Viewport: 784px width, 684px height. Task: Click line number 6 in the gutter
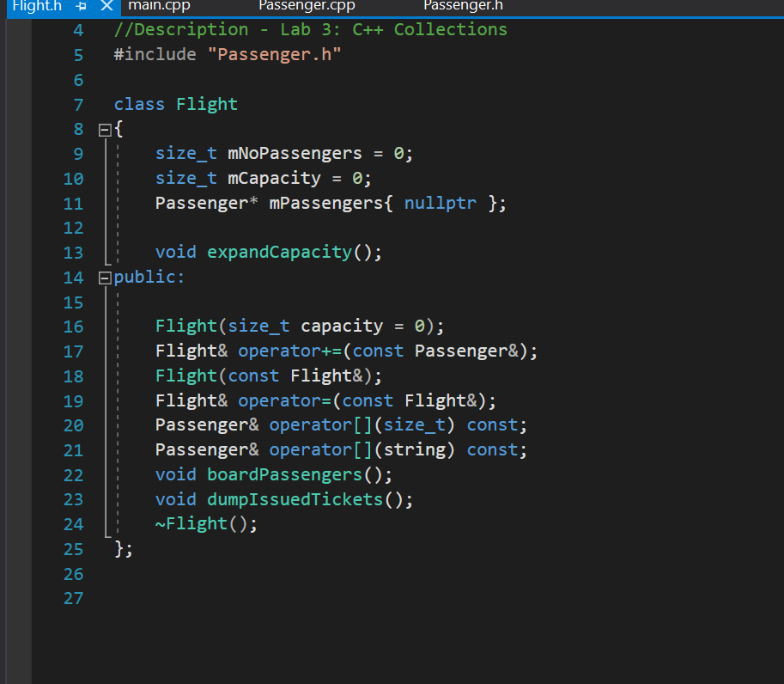pyautogui.click(x=78, y=80)
